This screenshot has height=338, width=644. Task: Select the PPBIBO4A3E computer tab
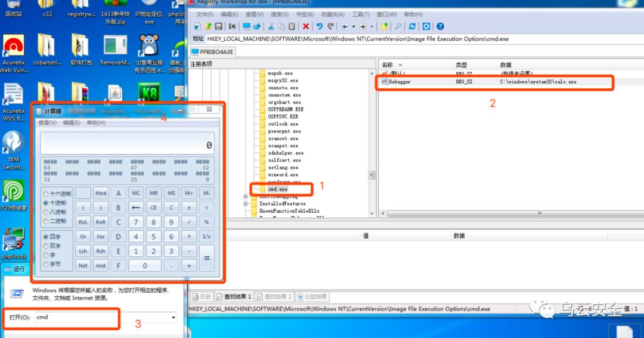click(212, 52)
